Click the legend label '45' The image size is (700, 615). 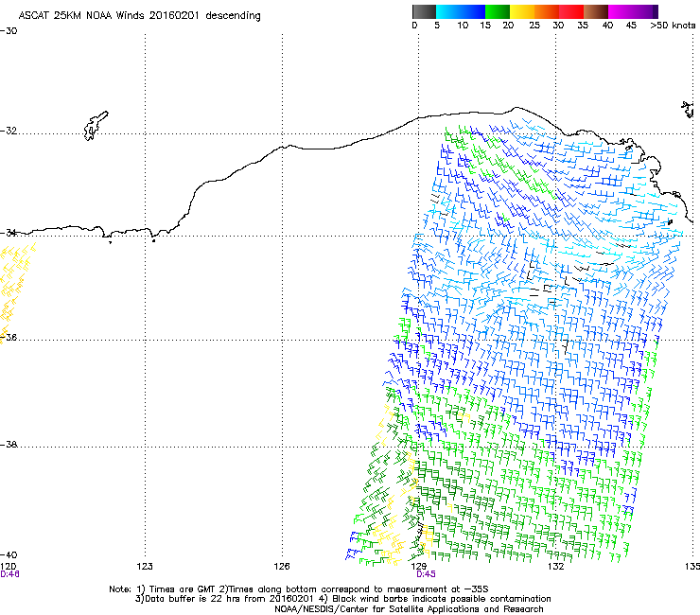point(631,26)
